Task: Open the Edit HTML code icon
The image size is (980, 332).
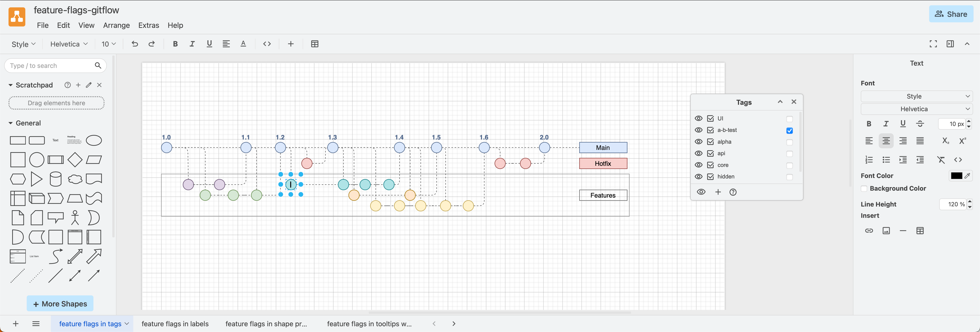Action: 267,44
